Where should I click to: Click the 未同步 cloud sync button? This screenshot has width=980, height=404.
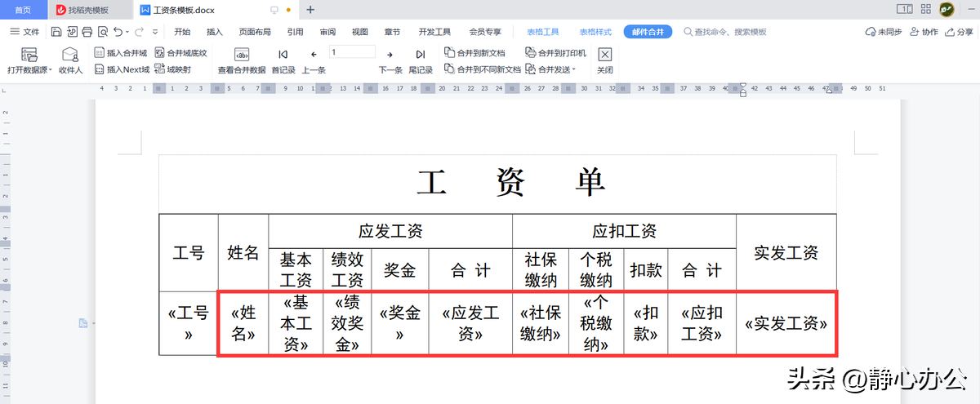[884, 32]
